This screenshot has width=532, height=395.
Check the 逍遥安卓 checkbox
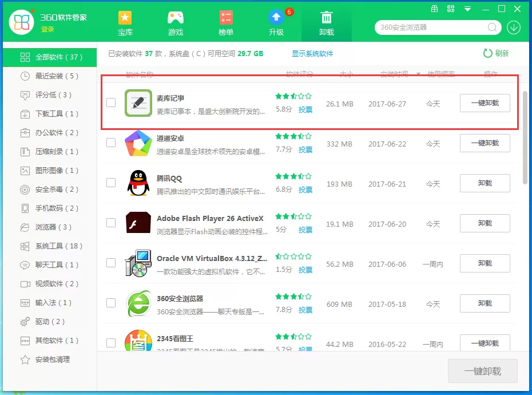coord(111,143)
